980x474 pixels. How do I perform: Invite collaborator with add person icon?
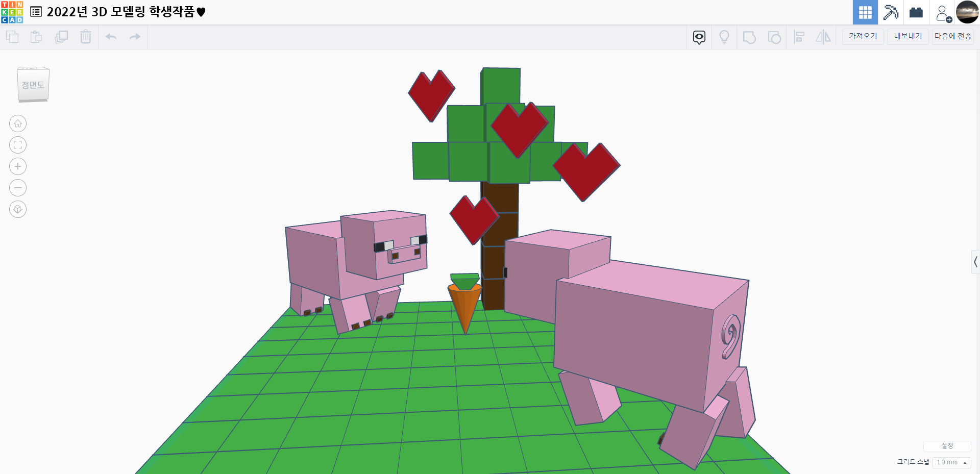(x=943, y=13)
